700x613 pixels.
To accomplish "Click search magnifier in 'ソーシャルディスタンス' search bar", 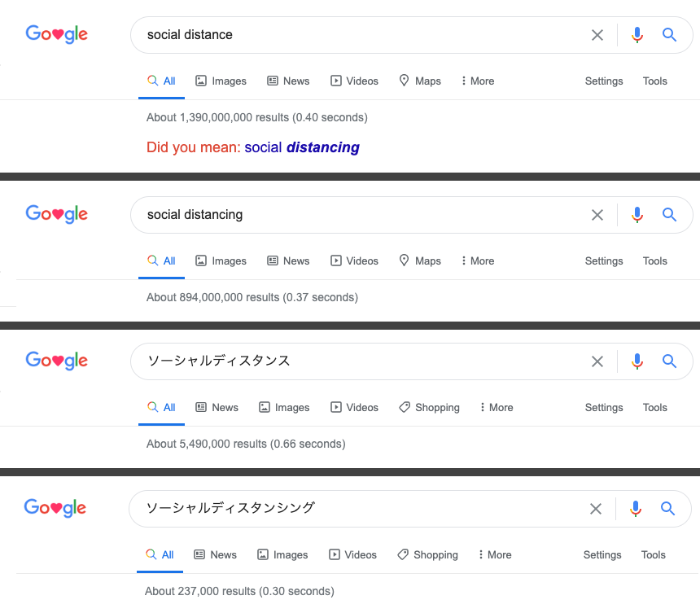I will [x=669, y=361].
